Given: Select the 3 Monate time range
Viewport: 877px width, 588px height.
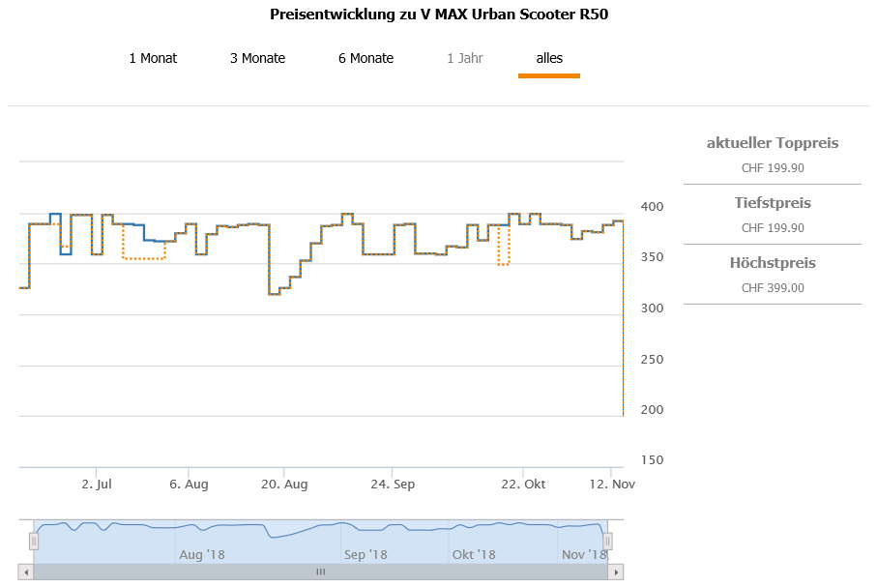Looking at the screenshot, I should point(257,58).
